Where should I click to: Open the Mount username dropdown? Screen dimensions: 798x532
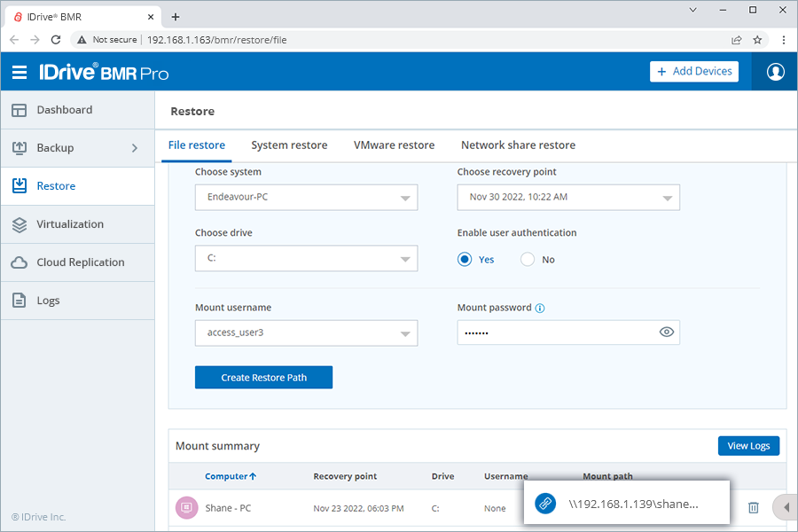(x=306, y=332)
